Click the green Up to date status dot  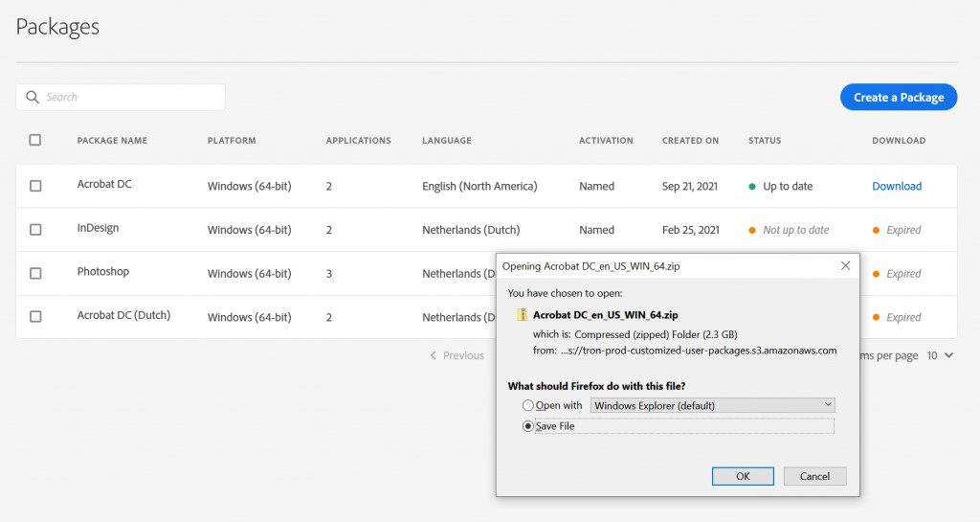(x=753, y=187)
